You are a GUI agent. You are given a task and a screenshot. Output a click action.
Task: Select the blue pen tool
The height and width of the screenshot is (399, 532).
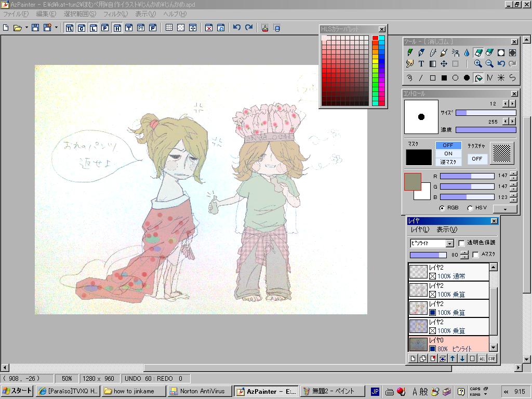point(421,52)
